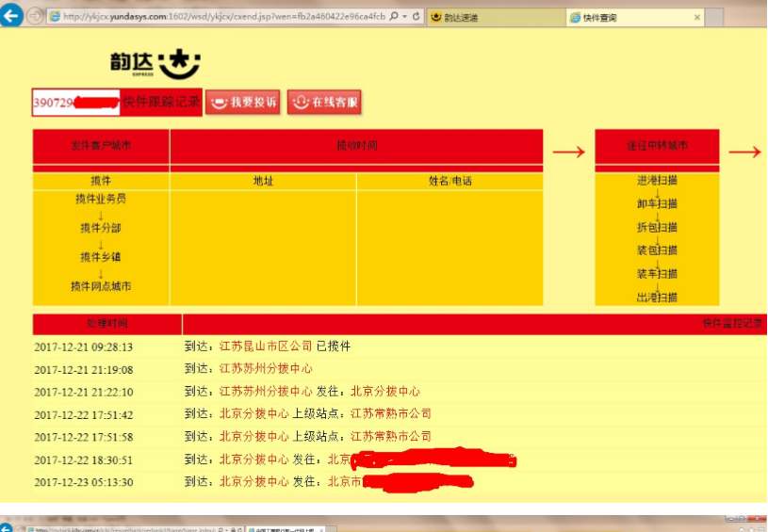
Task: Click the 揽件网点城市 label
Action: (x=101, y=286)
